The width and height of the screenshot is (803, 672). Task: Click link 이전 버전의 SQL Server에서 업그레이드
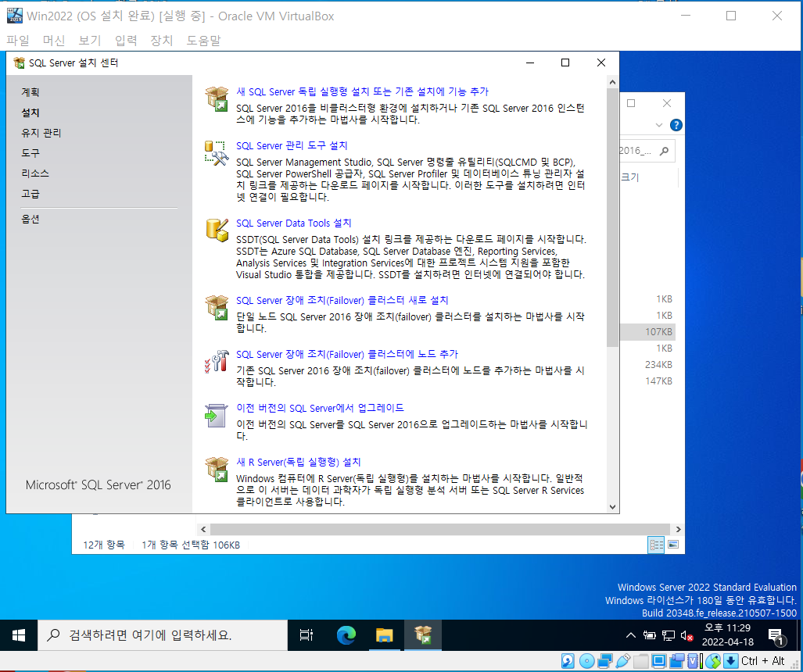320,409
